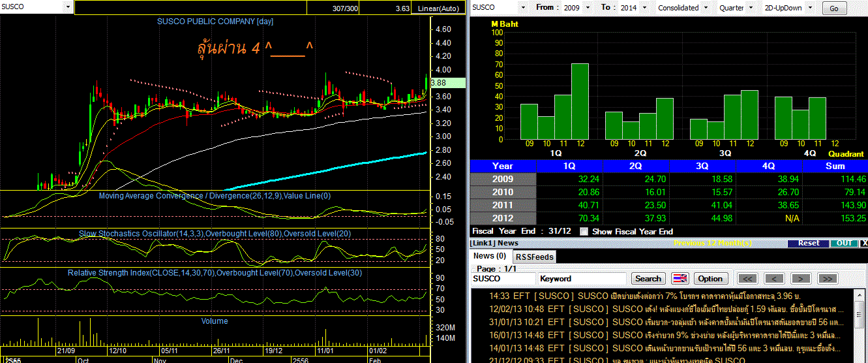868x363 pixels.
Task: Select the 2010 year row header
Action: tap(503, 192)
